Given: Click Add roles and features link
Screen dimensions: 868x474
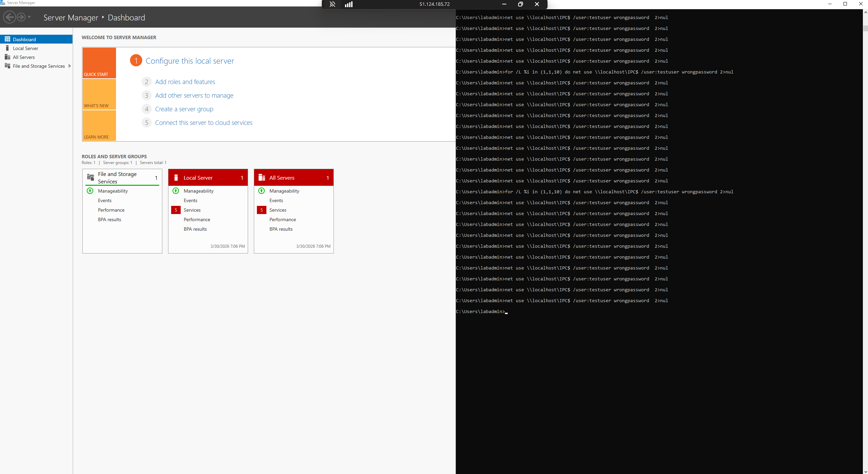Looking at the screenshot, I should 185,82.
